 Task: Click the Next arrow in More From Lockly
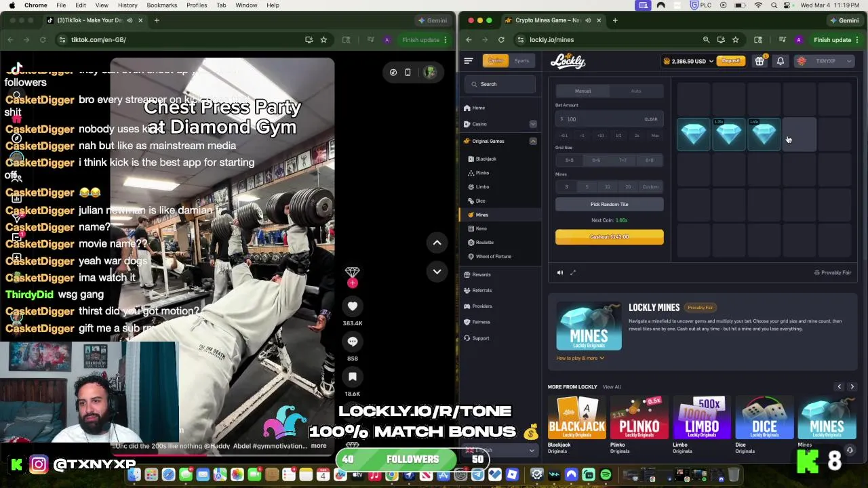[x=852, y=387]
